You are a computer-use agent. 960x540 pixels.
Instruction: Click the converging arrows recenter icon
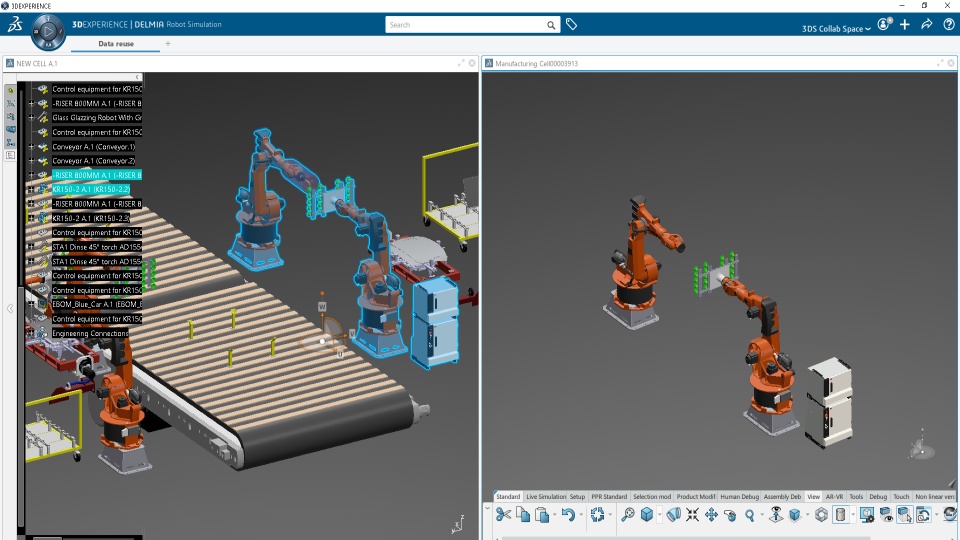tap(692, 515)
